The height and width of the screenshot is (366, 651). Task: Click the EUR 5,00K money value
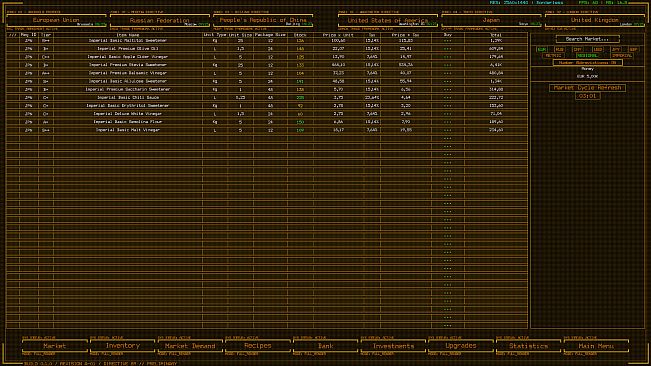pyautogui.click(x=587, y=77)
